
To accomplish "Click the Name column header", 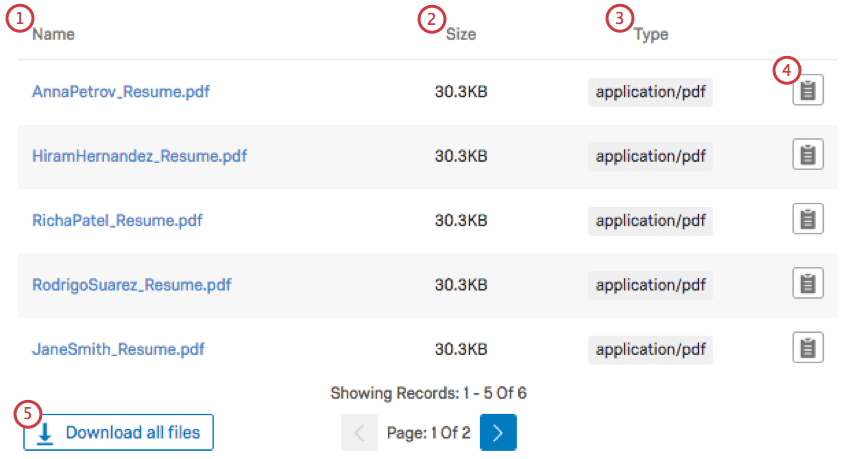I will [53, 34].
